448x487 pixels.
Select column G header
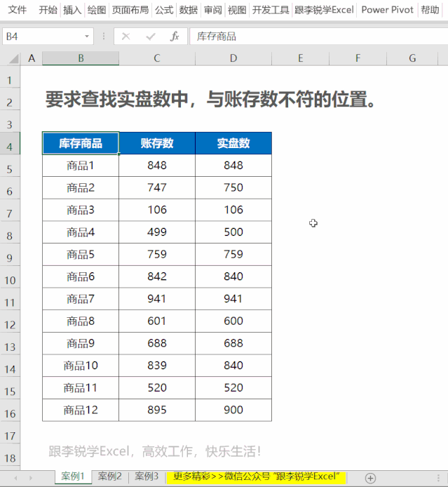412,58
